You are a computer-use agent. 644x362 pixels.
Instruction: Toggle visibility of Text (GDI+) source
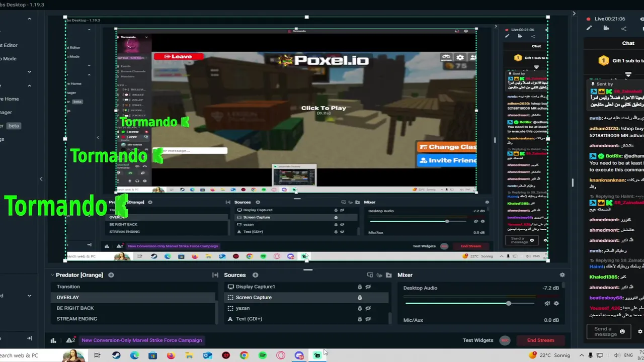pos(368,319)
